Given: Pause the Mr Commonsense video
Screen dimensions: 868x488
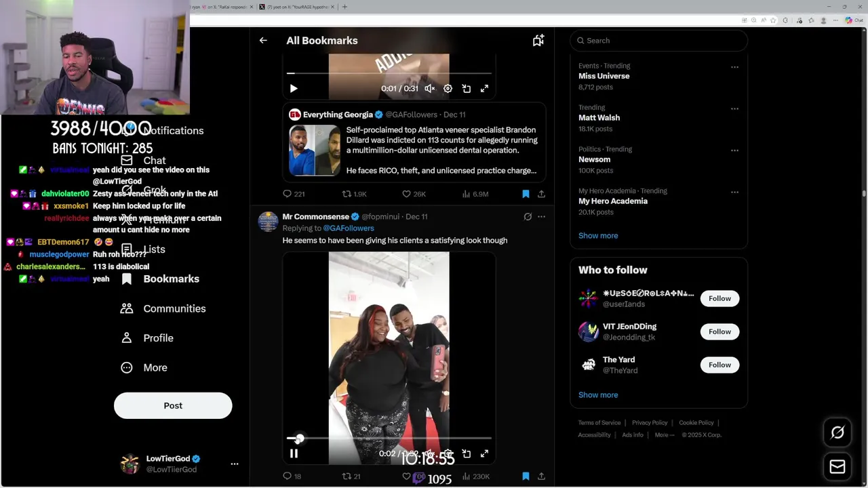Looking at the screenshot, I should tap(294, 453).
